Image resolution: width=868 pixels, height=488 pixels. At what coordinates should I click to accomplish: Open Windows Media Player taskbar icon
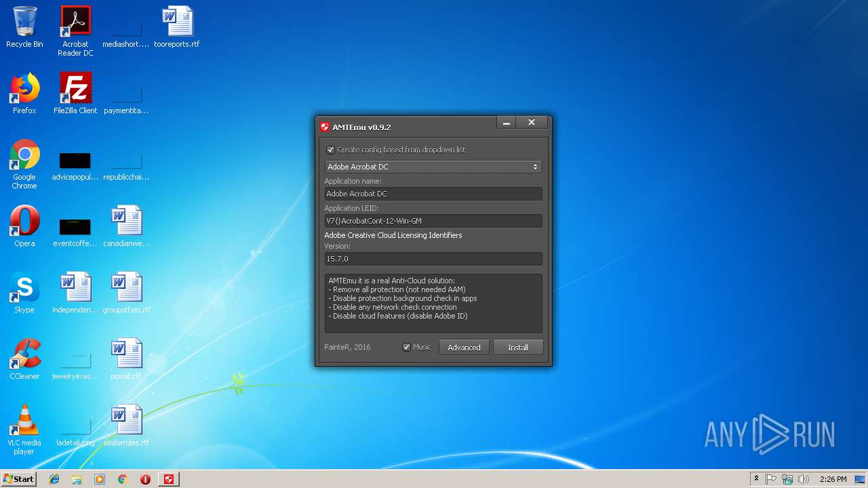pyautogui.click(x=100, y=479)
